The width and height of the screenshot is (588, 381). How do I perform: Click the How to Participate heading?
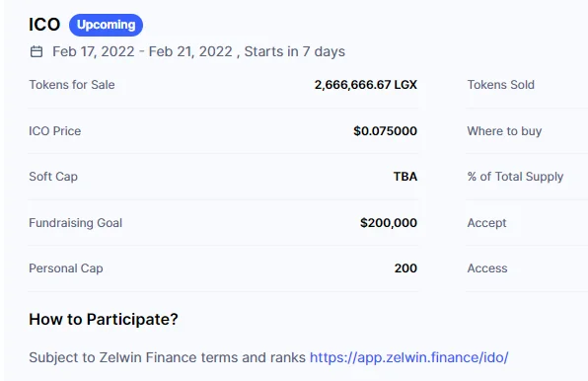click(x=104, y=320)
